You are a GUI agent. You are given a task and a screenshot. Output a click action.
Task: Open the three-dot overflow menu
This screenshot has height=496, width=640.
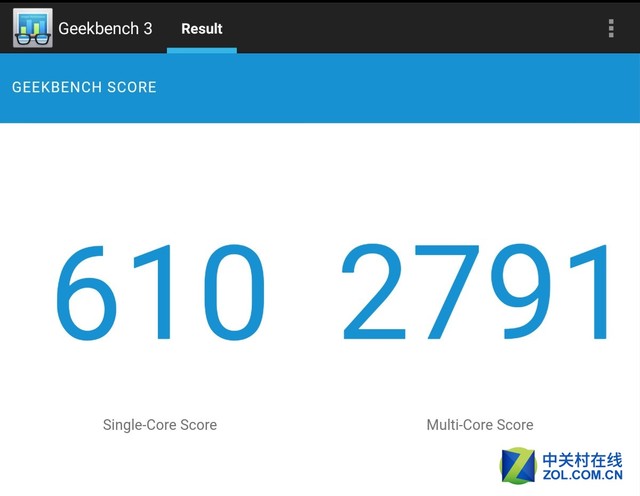click(x=611, y=28)
